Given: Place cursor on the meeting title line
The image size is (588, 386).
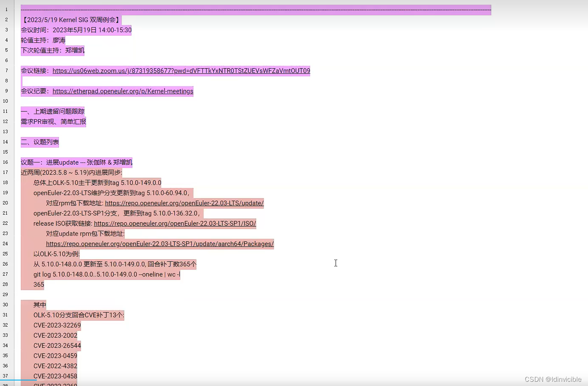Looking at the screenshot, I should (70, 20).
